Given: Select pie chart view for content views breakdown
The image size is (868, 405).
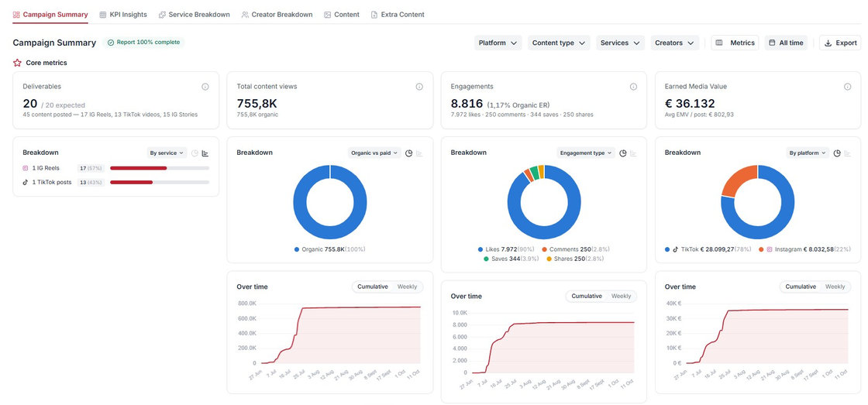Looking at the screenshot, I should [409, 153].
